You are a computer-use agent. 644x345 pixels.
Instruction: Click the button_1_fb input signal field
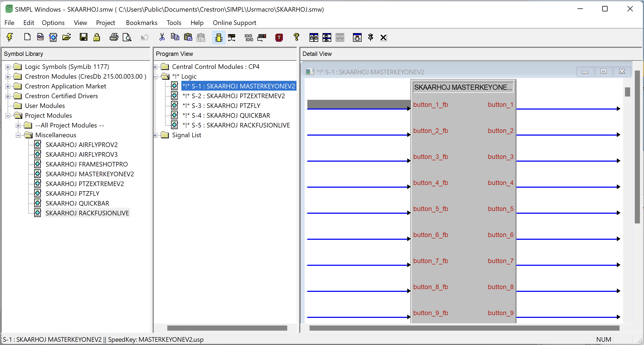click(359, 104)
